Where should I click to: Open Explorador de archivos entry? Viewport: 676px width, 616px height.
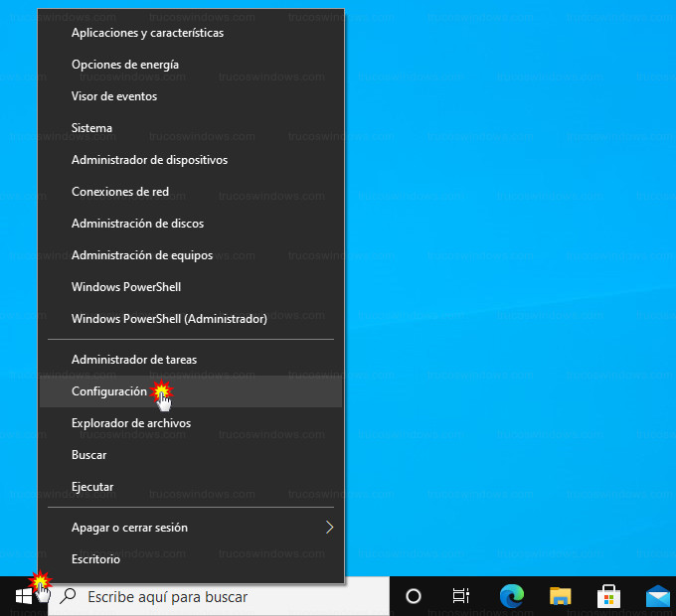point(191,423)
